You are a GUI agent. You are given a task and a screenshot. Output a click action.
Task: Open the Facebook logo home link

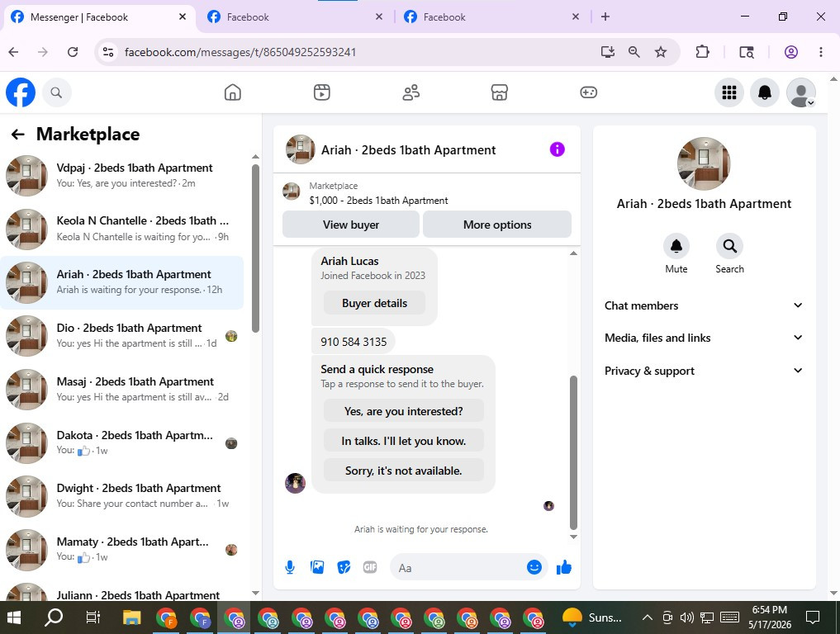click(21, 92)
